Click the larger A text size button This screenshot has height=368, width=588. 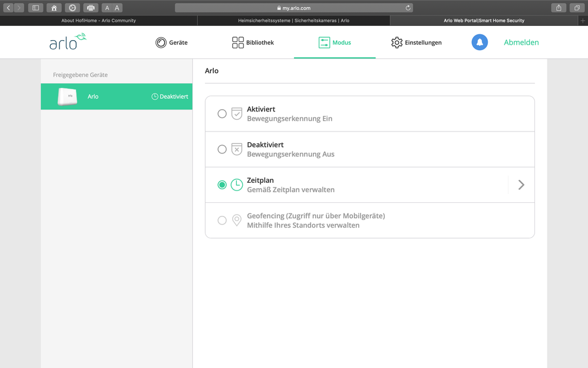[117, 8]
